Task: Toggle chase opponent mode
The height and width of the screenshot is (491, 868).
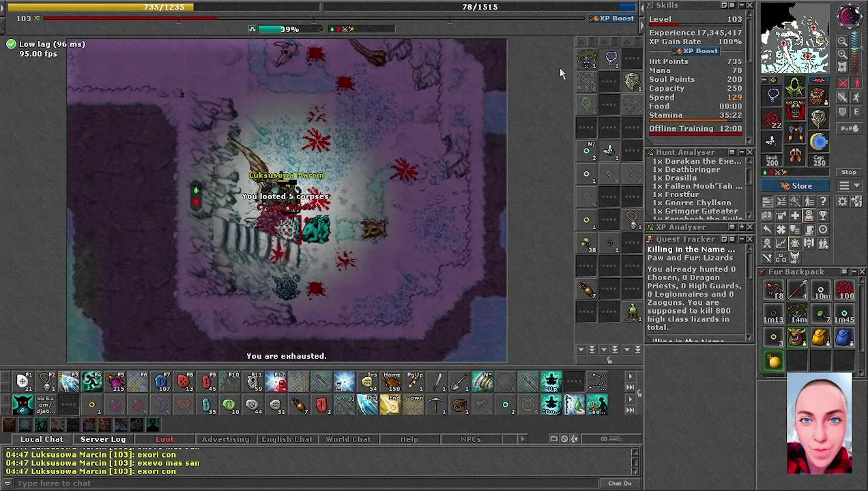Action: point(858,97)
